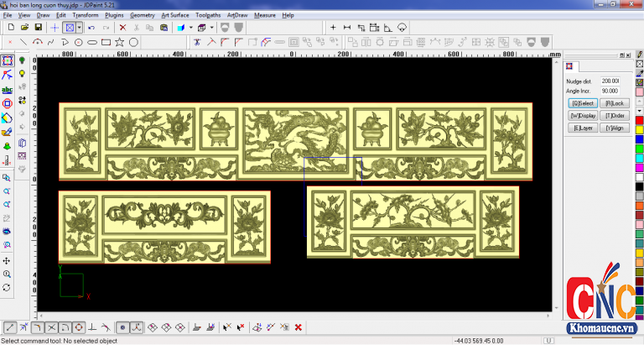Image resolution: width=644 pixels, height=345 pixels.
Task: Expand the view mode dropdown arrow
Action: (80, 28)
